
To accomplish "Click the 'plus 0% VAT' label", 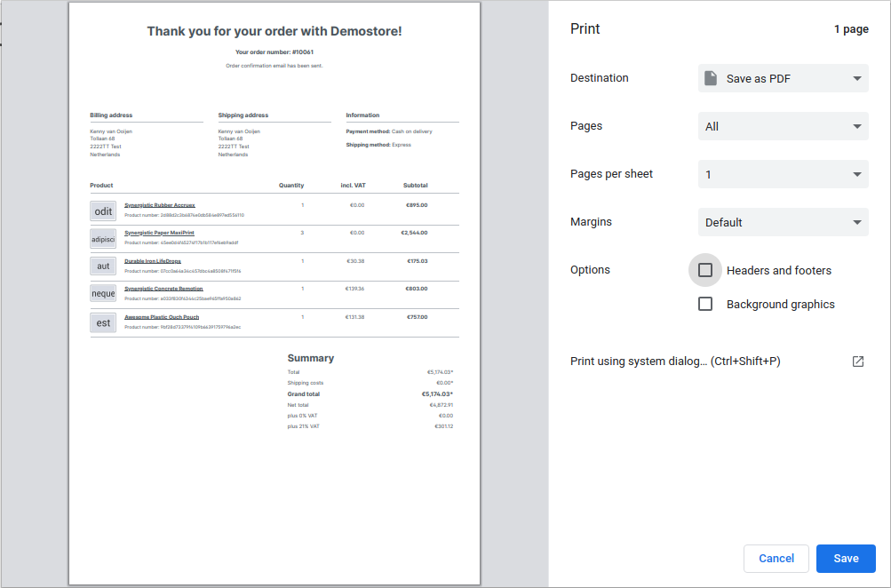I will (x=302, y=416).
